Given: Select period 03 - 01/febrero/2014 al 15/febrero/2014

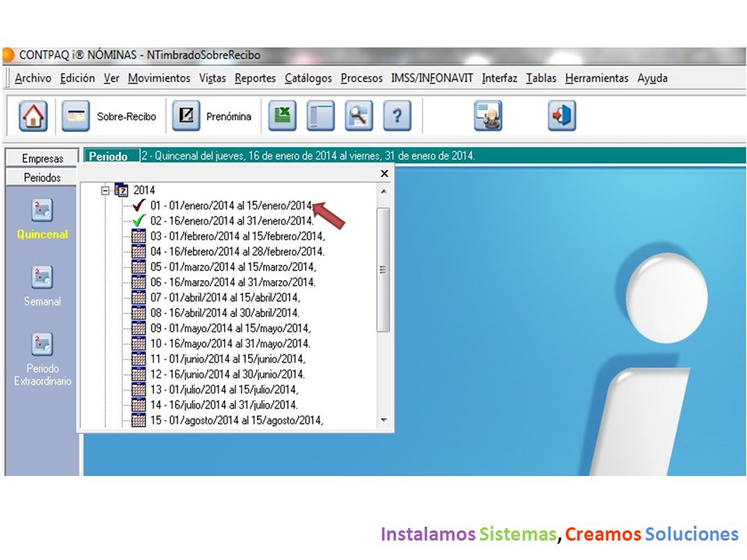Looking at the screenshot, I should coord(237,236).
